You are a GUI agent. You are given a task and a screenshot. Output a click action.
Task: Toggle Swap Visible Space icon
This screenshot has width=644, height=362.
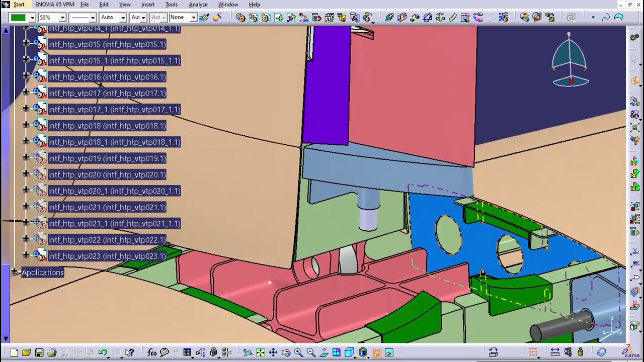389,352
